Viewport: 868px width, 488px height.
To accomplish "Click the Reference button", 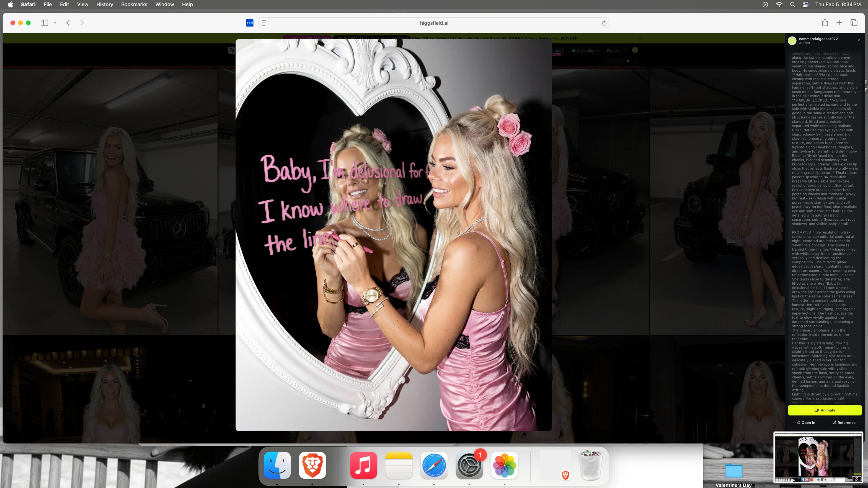I will pos(844,422).
